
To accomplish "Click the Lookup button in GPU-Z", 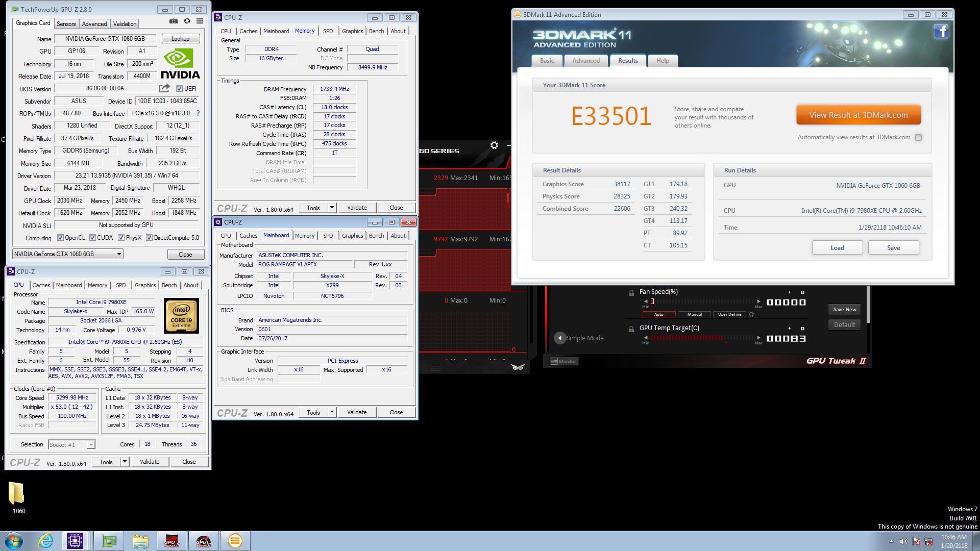I will (x=180, y=39).
